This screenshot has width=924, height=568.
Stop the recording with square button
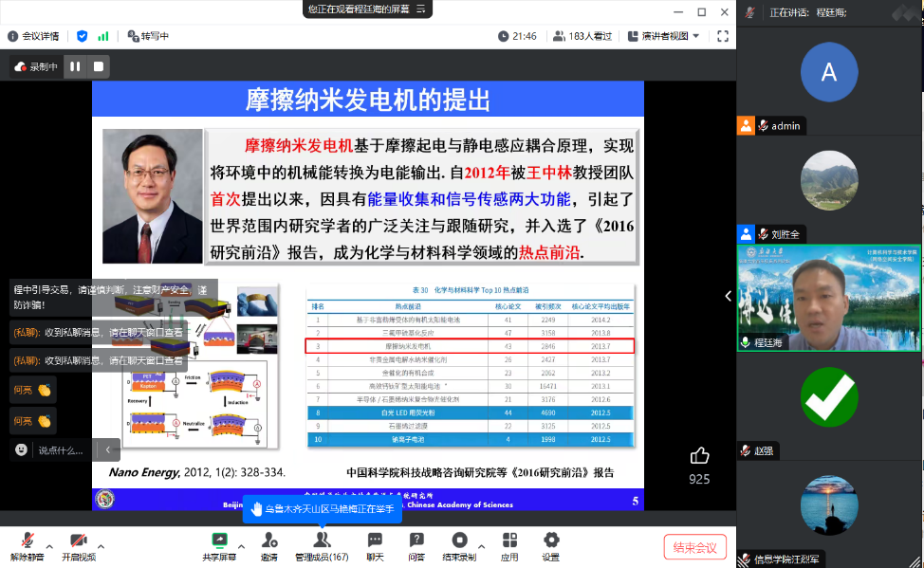(98, 66)
